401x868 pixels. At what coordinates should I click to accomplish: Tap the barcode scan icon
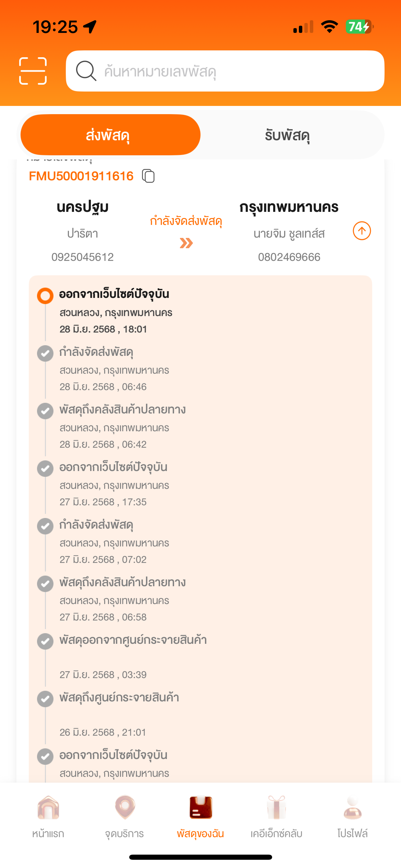(x=33, y=71)
